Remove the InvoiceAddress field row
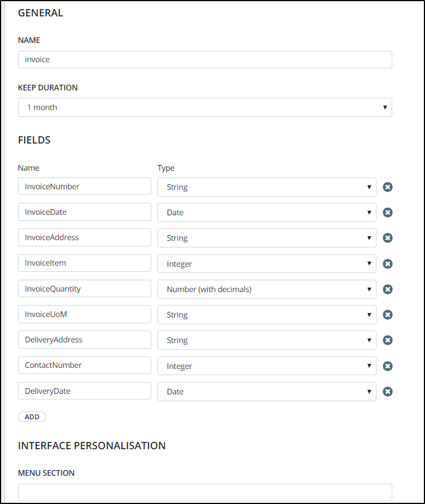Screen dimensions: 425x504 click(388, 238)
